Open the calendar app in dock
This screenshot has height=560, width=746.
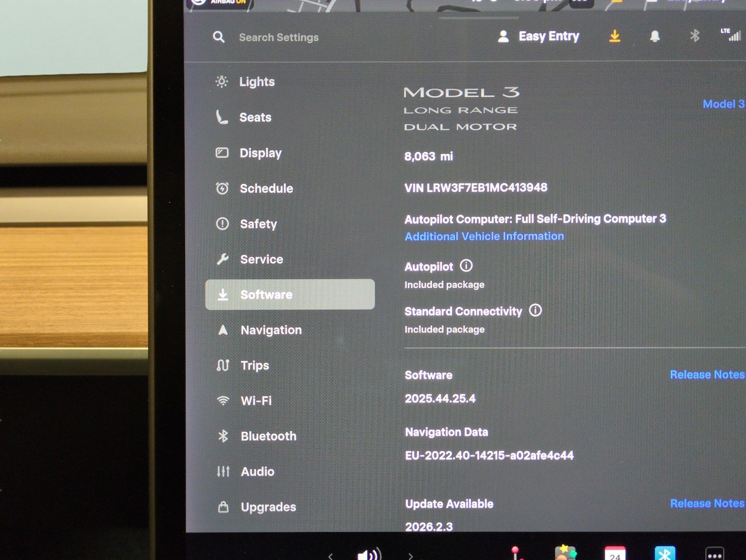coord(615,554)
